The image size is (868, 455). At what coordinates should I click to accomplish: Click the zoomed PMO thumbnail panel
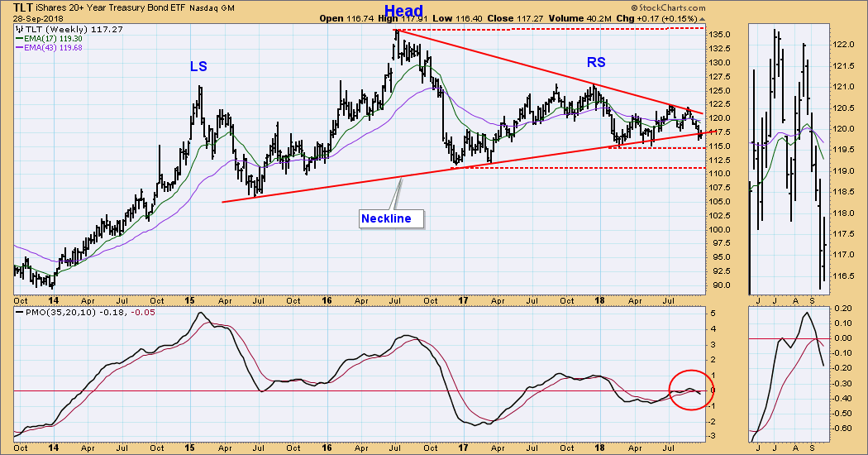click(x=789, y=374)
